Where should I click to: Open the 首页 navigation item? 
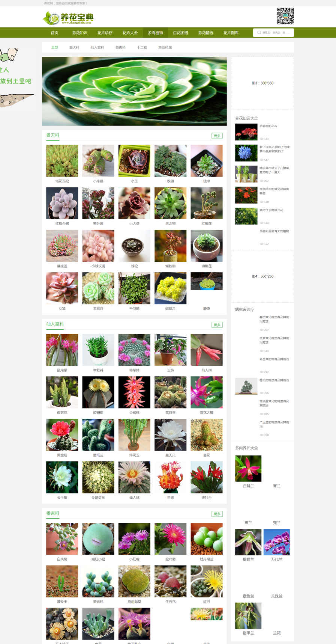[x=55, y=33]
